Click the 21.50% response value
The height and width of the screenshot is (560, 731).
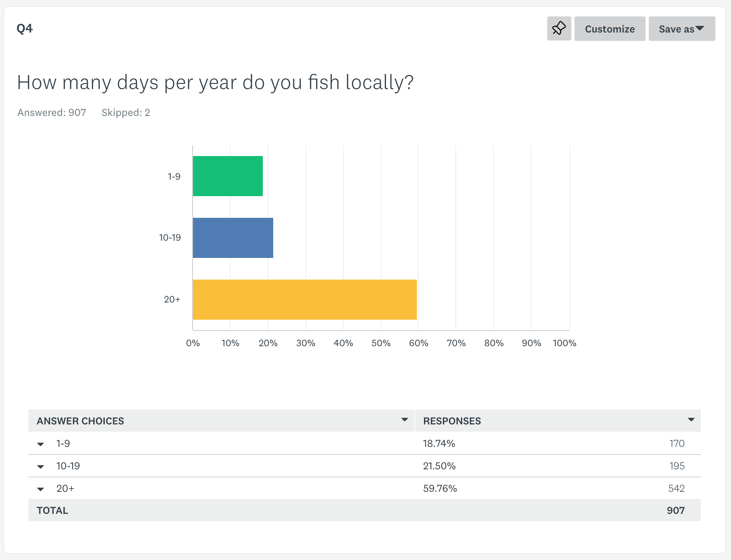coord(439,466)
